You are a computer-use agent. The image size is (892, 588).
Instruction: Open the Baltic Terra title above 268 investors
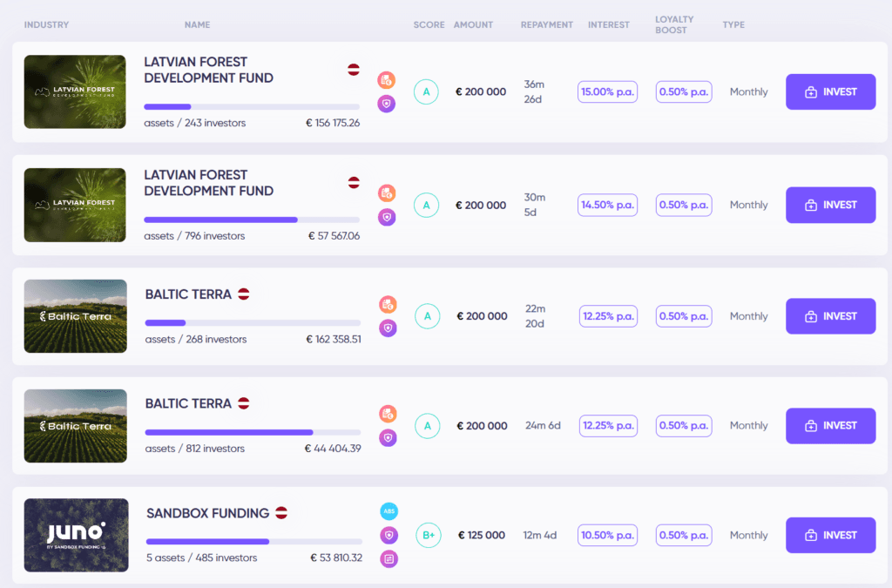pos(188,294)
